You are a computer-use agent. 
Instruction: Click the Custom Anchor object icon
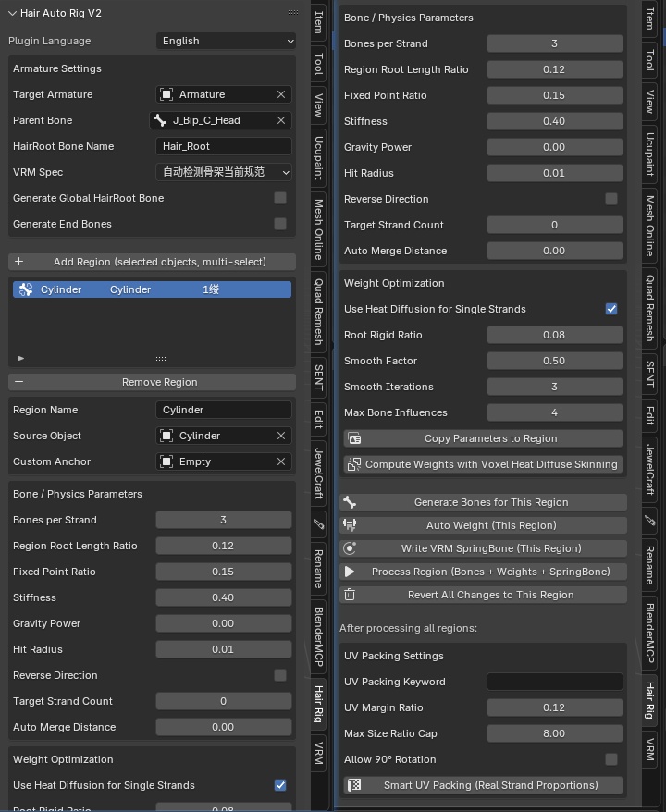(166, 461)
